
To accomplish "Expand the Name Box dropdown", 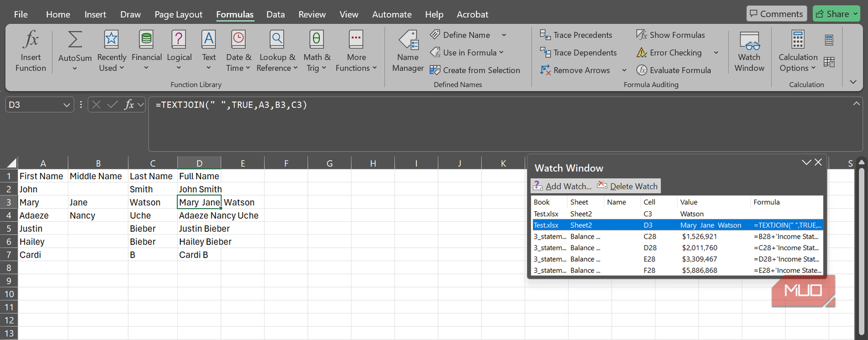I will [67, 105].
